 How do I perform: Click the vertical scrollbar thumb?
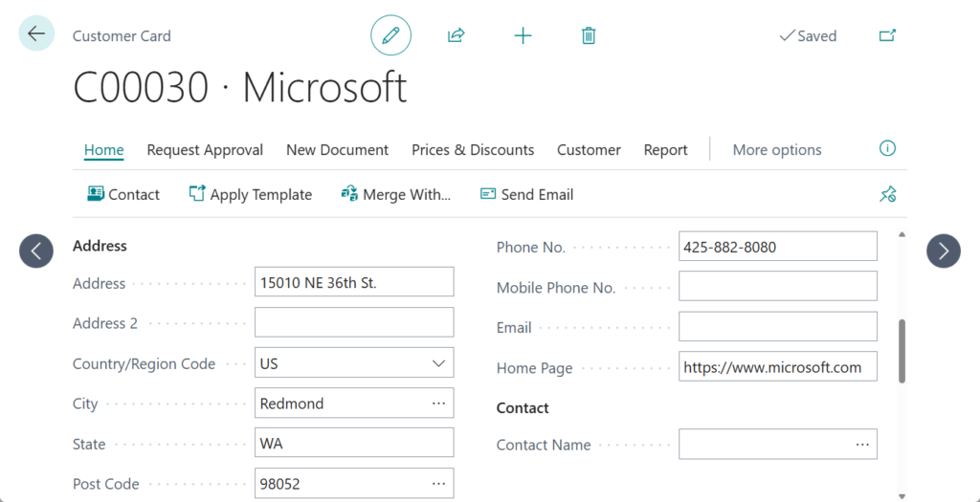[x=902, y=351]
